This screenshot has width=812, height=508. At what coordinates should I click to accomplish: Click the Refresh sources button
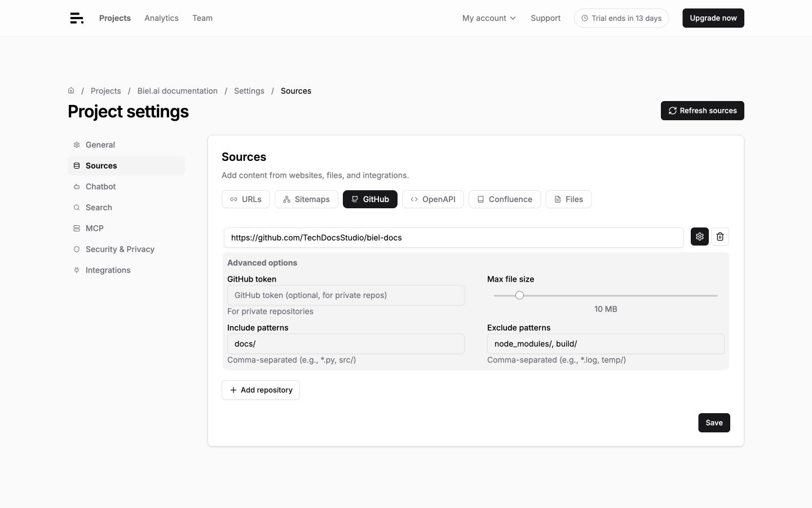703,111
